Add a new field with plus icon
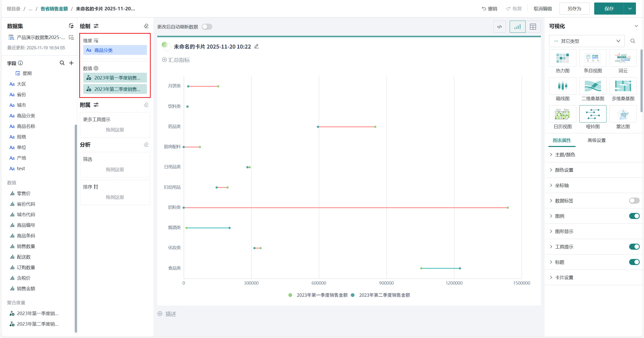The height and width of the screenshot is (338, 644). (x=71, y=63)
